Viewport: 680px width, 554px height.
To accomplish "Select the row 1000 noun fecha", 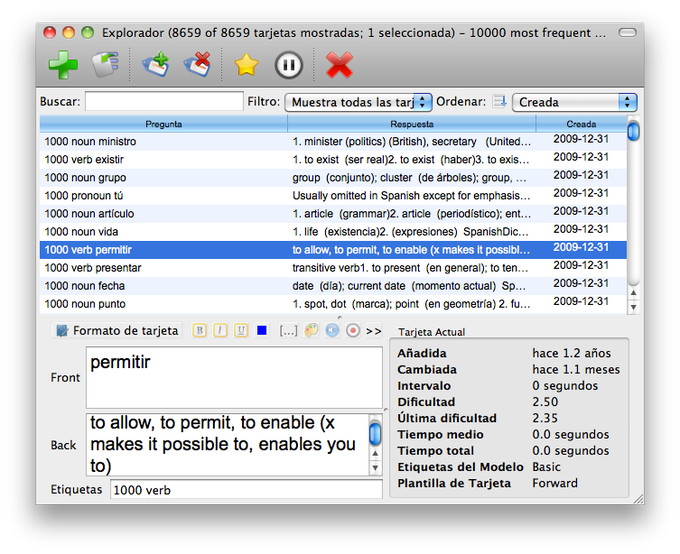I will coord(333,286).
